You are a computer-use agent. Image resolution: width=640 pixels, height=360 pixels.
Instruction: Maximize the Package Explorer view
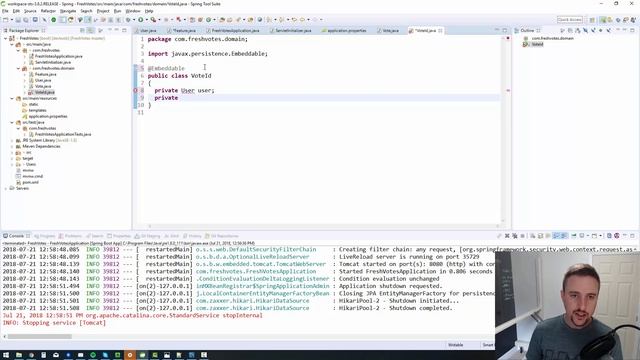click(124, 31)
